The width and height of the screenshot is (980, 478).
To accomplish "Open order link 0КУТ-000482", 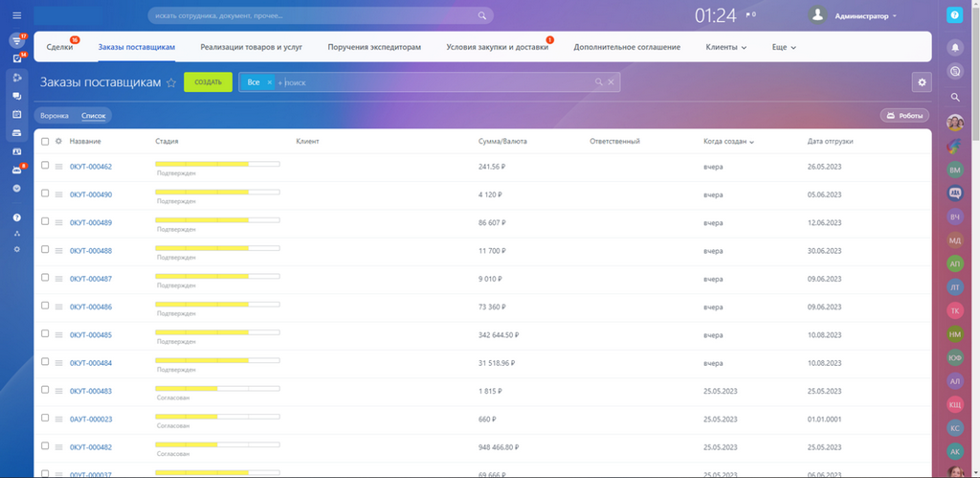I will tap(91, 447).
